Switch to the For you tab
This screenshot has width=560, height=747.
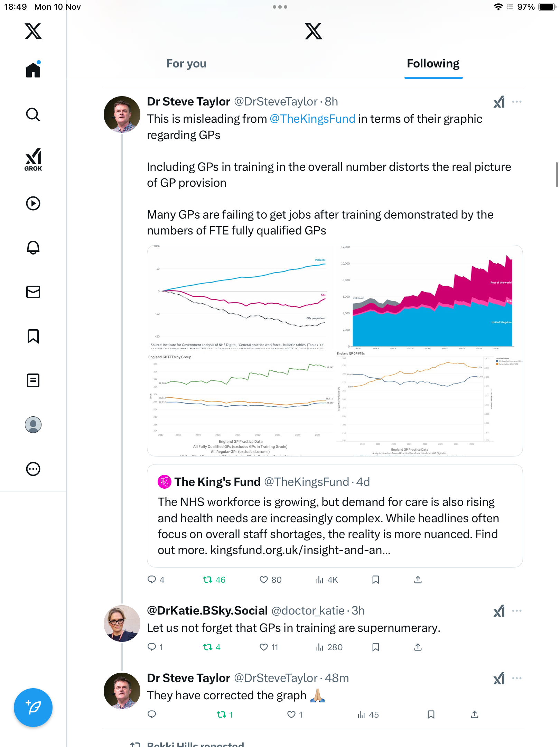pos(186,64)
